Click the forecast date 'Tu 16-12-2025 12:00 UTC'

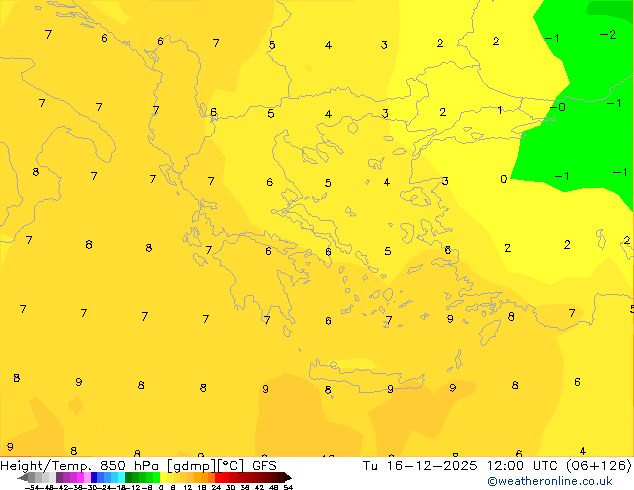click(460, 466)
